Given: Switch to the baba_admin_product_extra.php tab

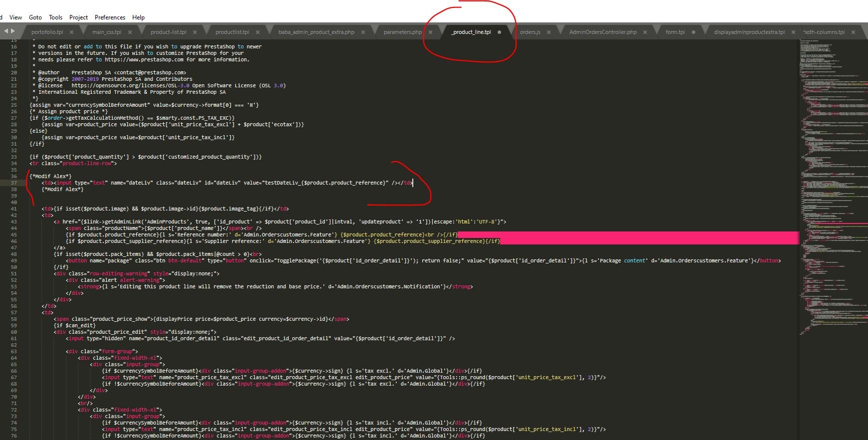Looking at the screenshot, I should point(316,32).
